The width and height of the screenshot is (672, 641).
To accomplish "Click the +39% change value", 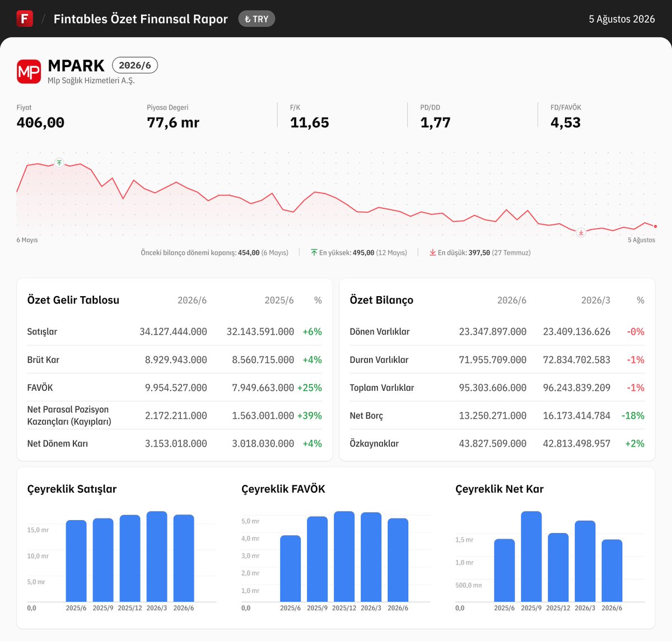I will tap(310, 415).
